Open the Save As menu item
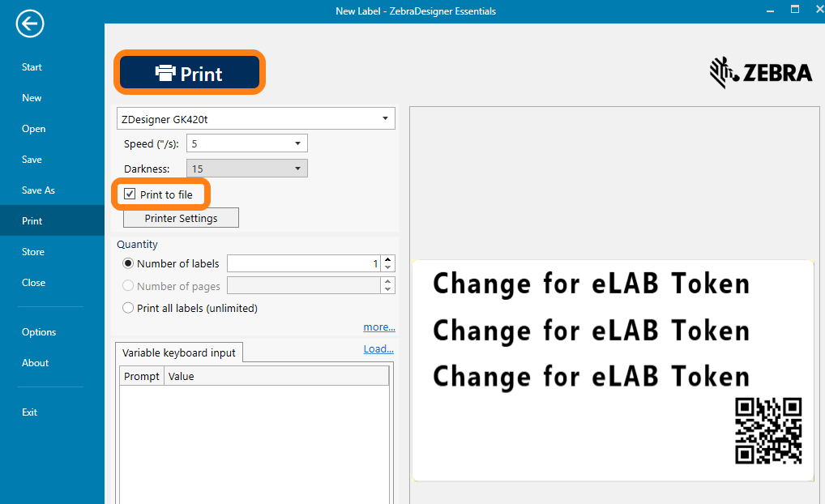 (38, 190)
